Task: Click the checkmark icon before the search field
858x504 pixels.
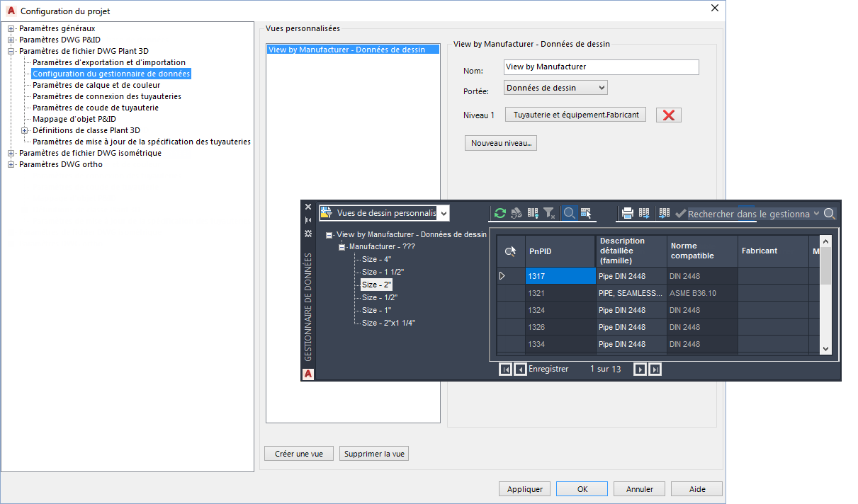Action: 681,213
